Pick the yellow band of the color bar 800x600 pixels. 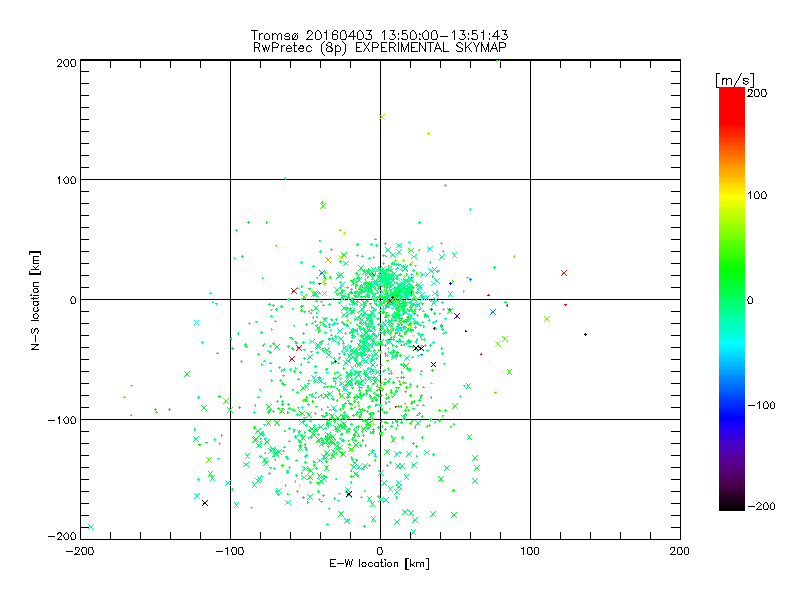(732, 195)
